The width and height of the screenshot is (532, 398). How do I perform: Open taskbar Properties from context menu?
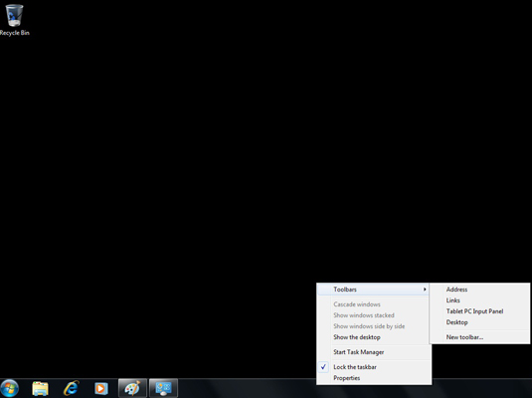(374, 378)
